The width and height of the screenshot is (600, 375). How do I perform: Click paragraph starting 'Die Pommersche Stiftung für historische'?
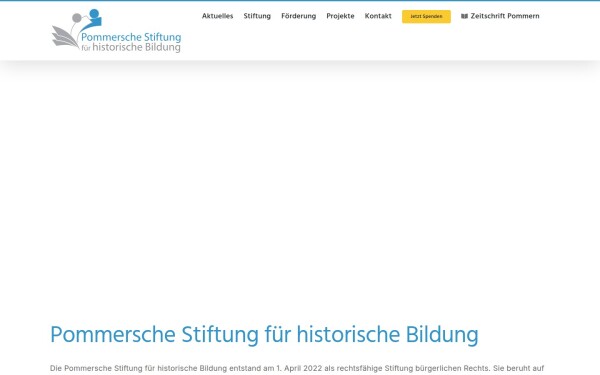(x=297, y=368)
